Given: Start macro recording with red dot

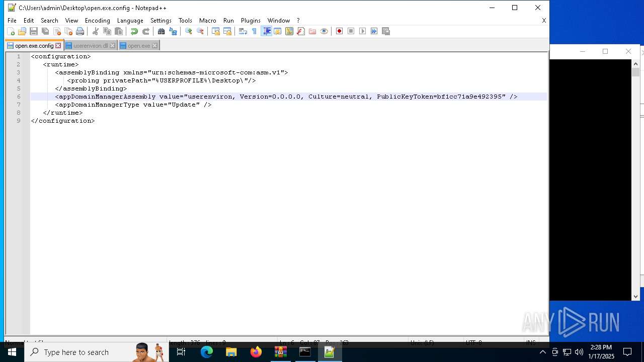Looking at the screenshot, I should (x=340, y=31).
